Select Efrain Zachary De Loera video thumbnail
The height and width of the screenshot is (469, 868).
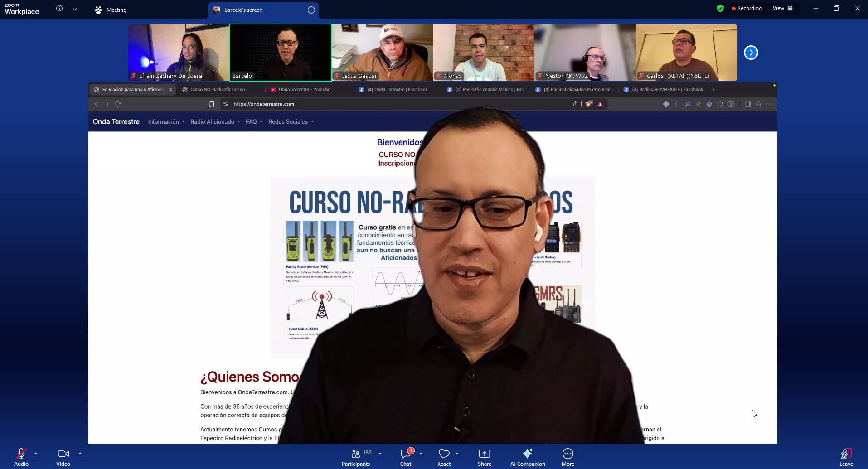tap(179, 53)
